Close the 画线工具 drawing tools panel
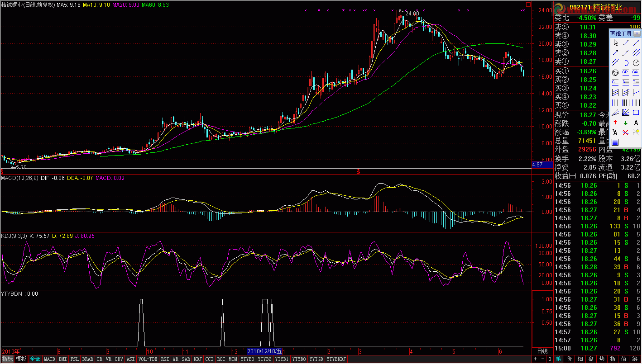 [637, 33]
